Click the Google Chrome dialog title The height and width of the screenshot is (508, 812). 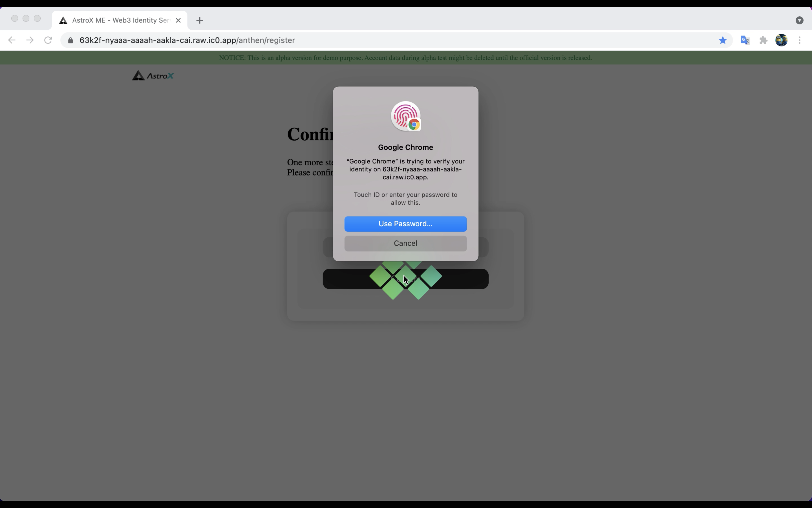tap(405, 148)
